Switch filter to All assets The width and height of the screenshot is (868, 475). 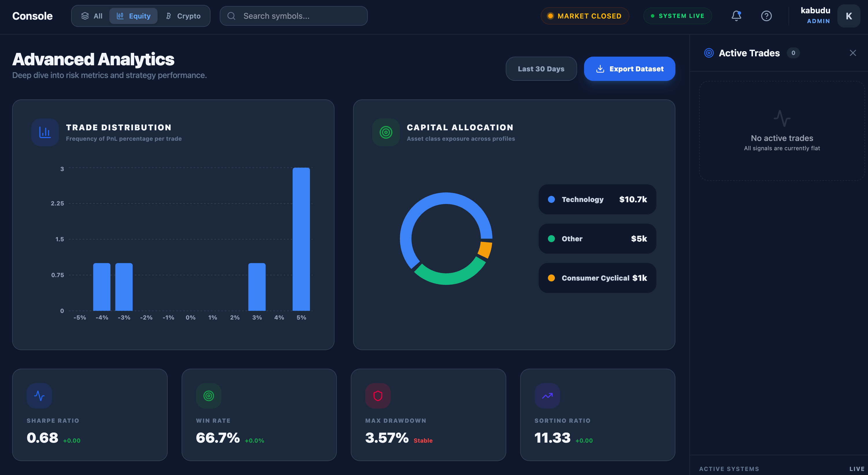point(92,16)
